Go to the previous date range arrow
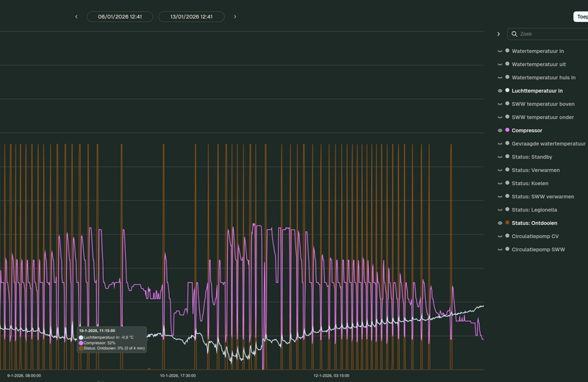 tap(76, 16)
